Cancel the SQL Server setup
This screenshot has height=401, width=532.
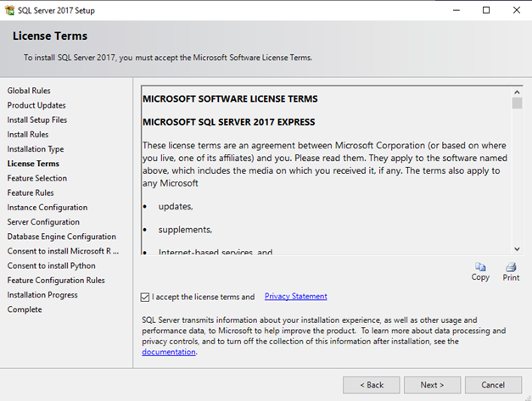[493, 385]
